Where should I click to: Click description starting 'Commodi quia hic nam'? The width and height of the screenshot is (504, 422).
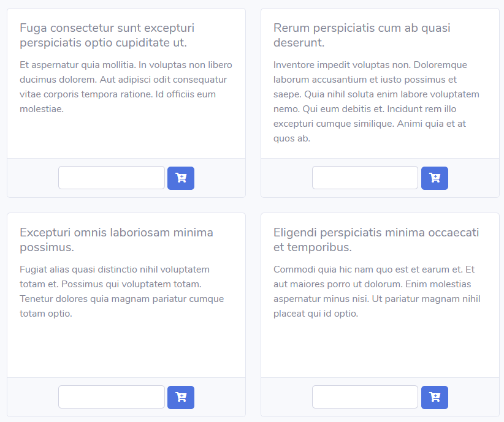[376, 292]
